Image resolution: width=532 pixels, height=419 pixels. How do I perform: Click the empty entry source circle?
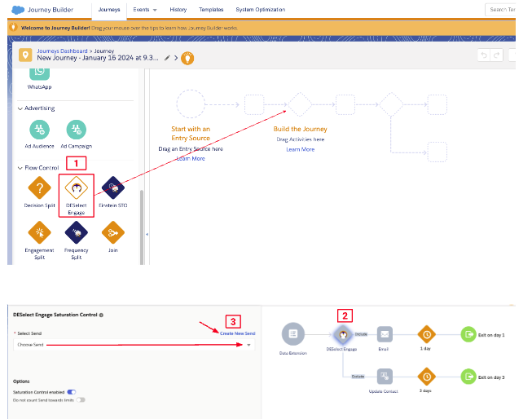pos(191,104)
